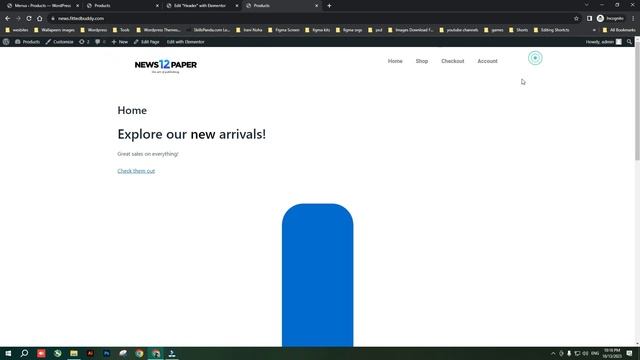Open the Windows Start menu

point(8,353)
